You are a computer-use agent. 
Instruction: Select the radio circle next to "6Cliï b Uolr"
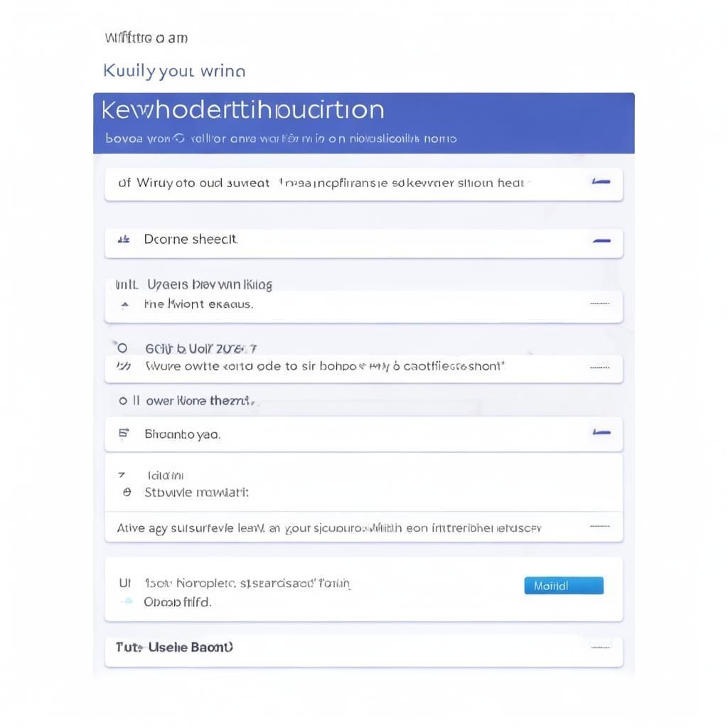[x=122, y=348]
